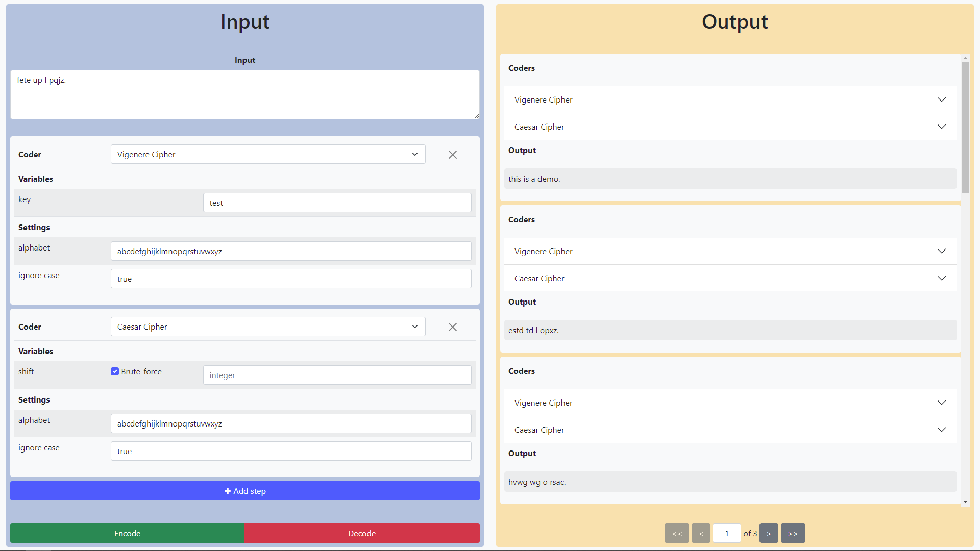Select shift integer input field
The width and height of the screenshot is (980, 551).
click(336, 375)
